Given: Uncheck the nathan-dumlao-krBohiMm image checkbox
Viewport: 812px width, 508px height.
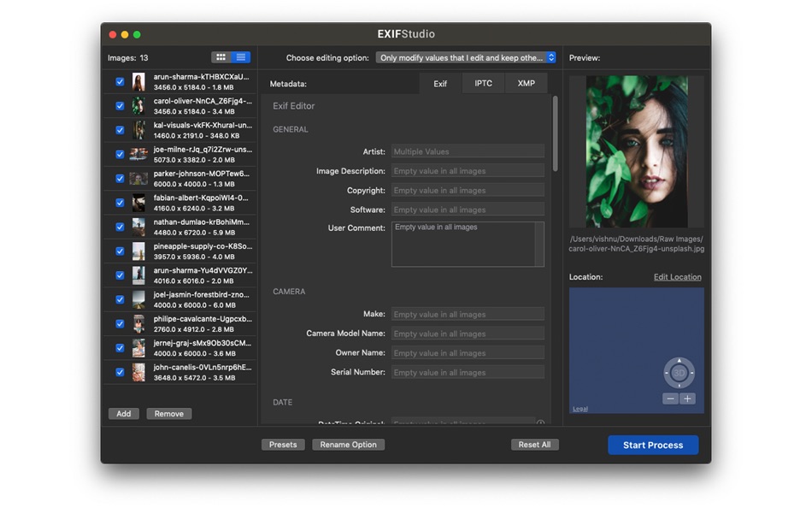Looking at the screenshot, I should (x=120, y=227).
